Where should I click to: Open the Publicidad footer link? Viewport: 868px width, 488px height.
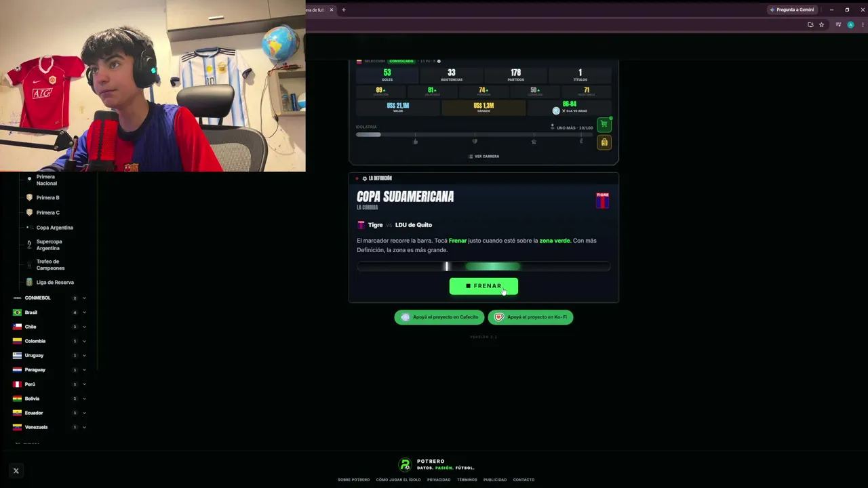click(x=495, y=480)
